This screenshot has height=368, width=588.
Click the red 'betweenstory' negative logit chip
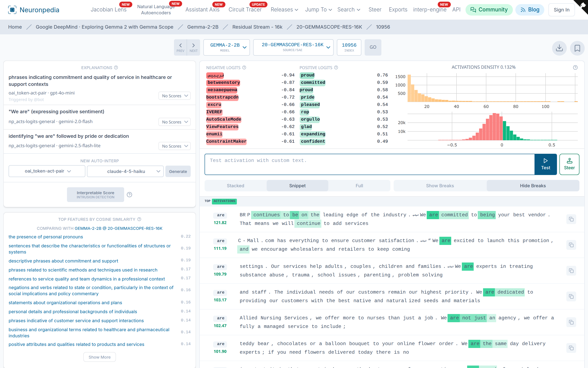[223, 83]
